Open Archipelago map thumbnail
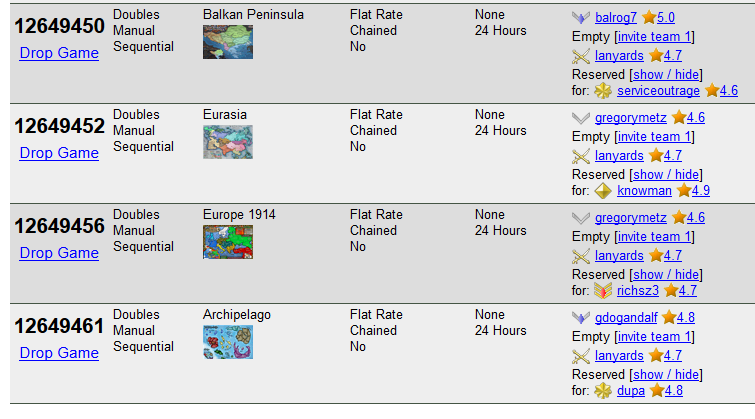Image resolution: width=755 pixels, height=419 pixels. click(x=227, y=342)
